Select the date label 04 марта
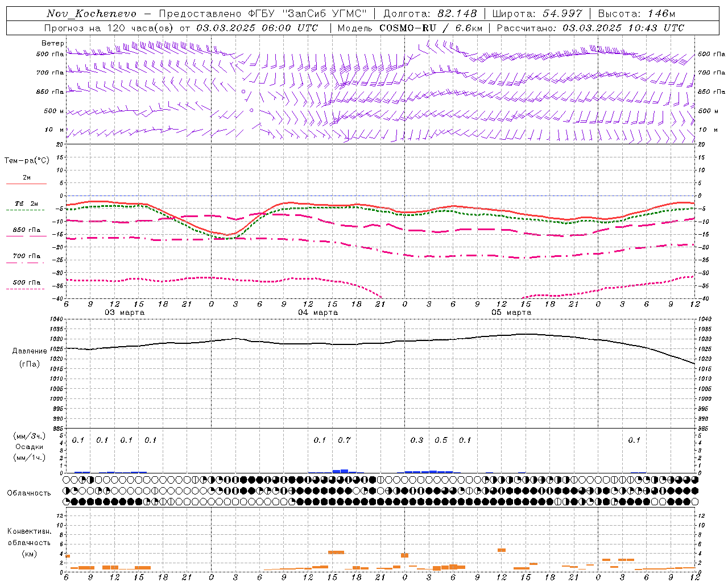 click(x=318, y=313)
